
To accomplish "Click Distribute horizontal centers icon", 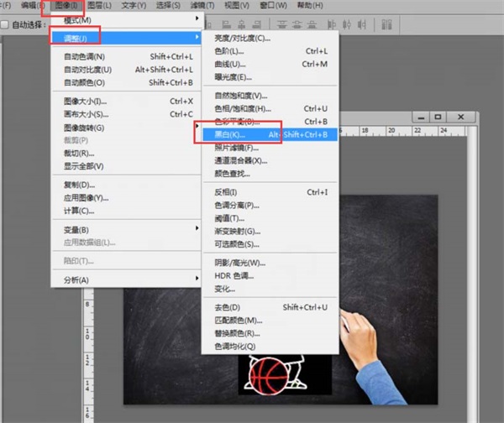I will tap(346, 24).
